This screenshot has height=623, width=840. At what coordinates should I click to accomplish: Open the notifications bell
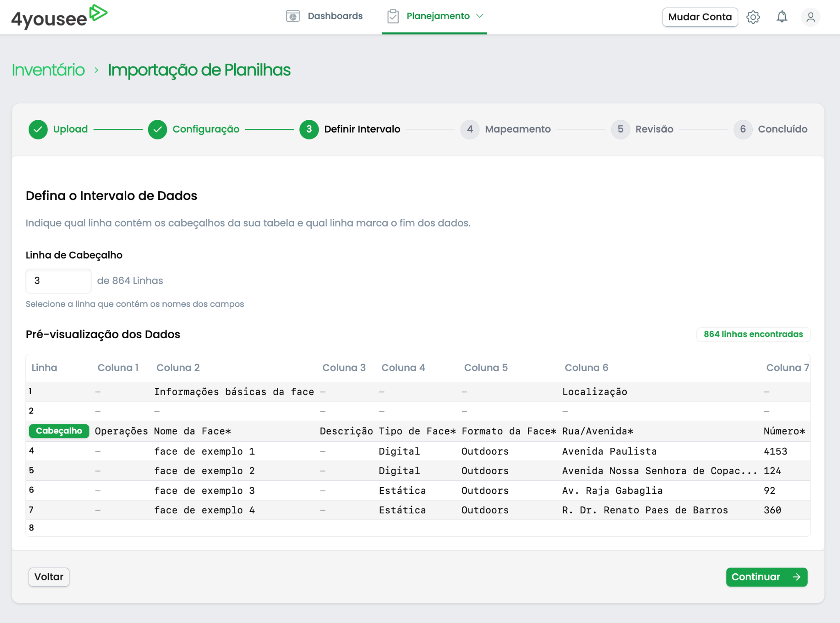click(782, 17)
